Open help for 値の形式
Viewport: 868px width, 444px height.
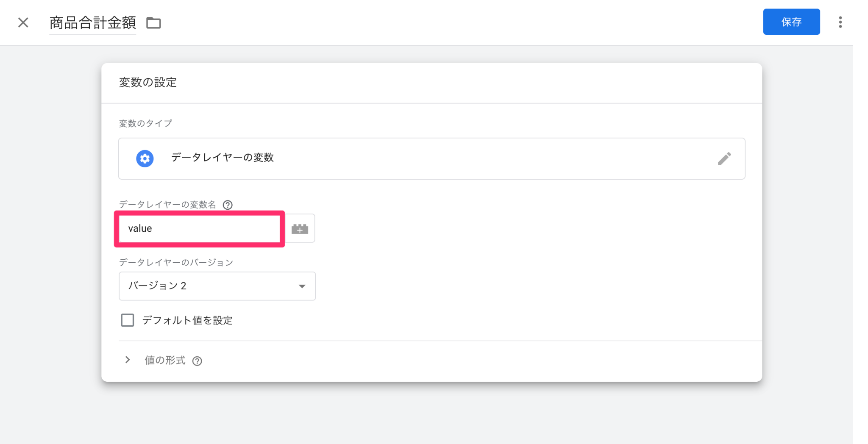click(197, 361)
